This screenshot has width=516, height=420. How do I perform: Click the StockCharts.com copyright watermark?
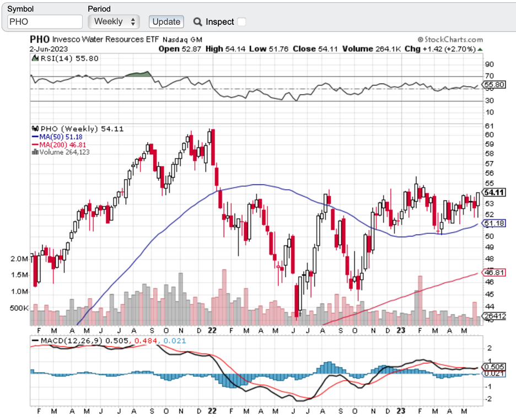450,40
